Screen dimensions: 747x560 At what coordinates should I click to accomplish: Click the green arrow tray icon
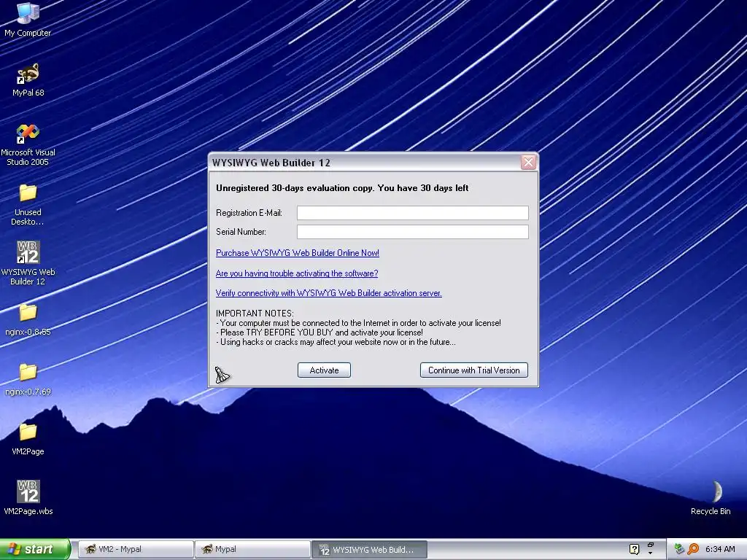pyautogui.click(x=679, y=549)
